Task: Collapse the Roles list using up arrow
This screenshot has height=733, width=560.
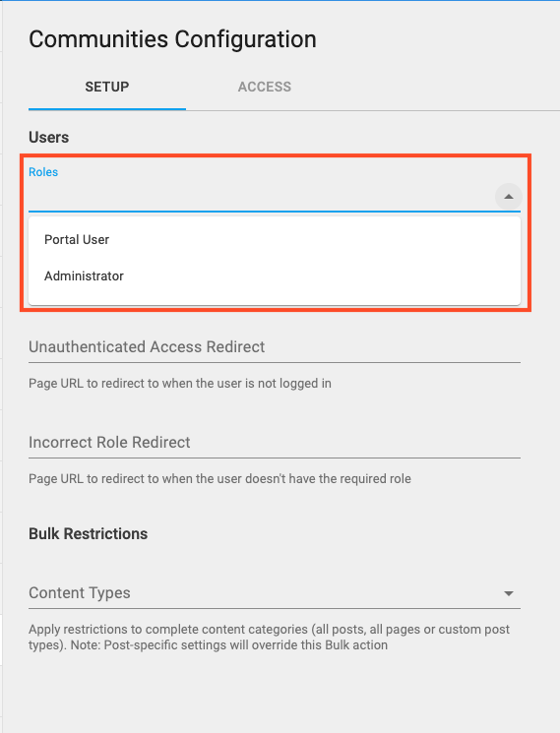Action: coord(509,197)
